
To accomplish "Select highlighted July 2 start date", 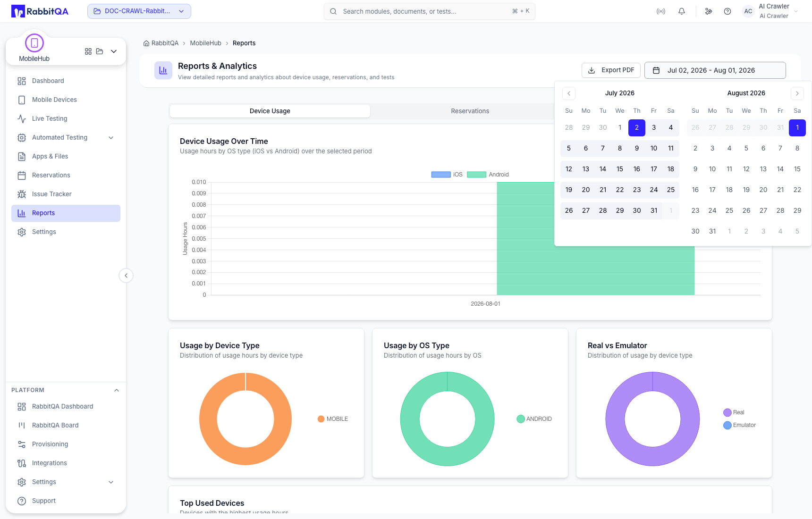I will 637,128.
